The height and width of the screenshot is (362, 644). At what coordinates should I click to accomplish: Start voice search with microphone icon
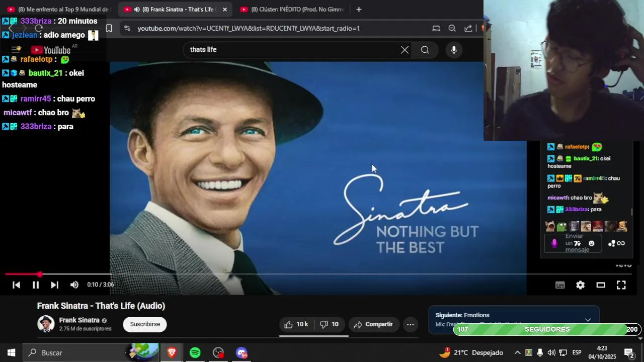coord(454,50)
